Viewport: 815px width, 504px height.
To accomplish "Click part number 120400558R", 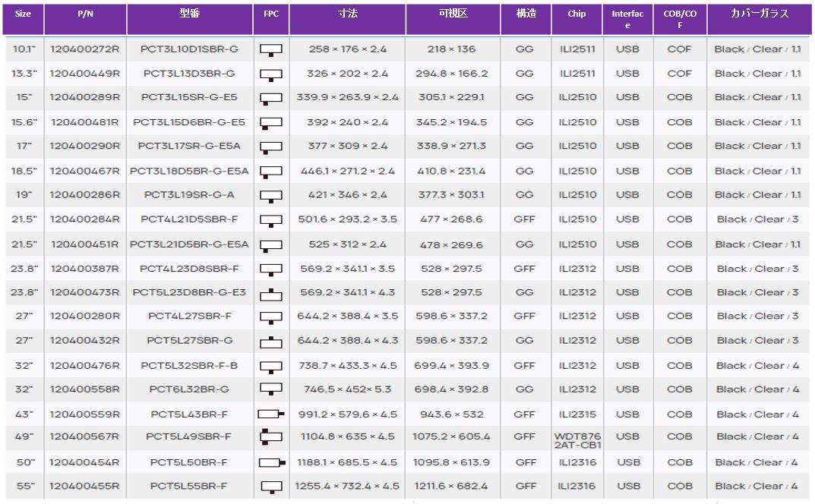I will pos(85,389).
